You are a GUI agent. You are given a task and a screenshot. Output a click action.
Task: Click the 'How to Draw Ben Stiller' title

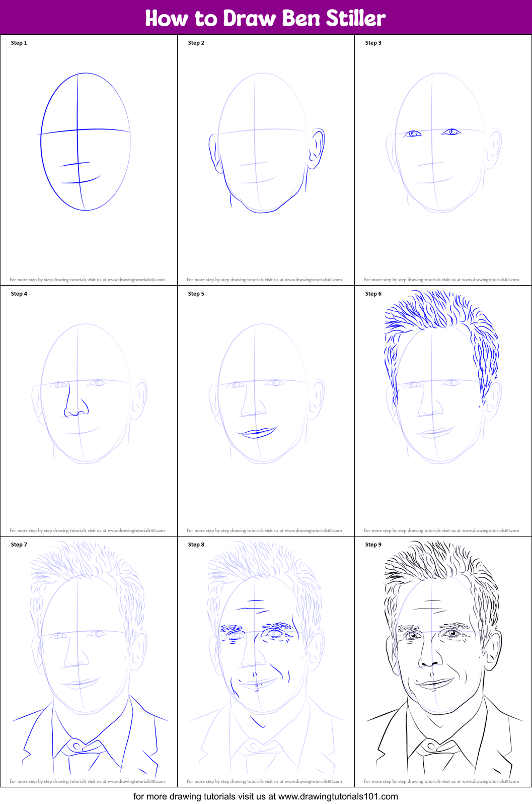pos(265,18)
